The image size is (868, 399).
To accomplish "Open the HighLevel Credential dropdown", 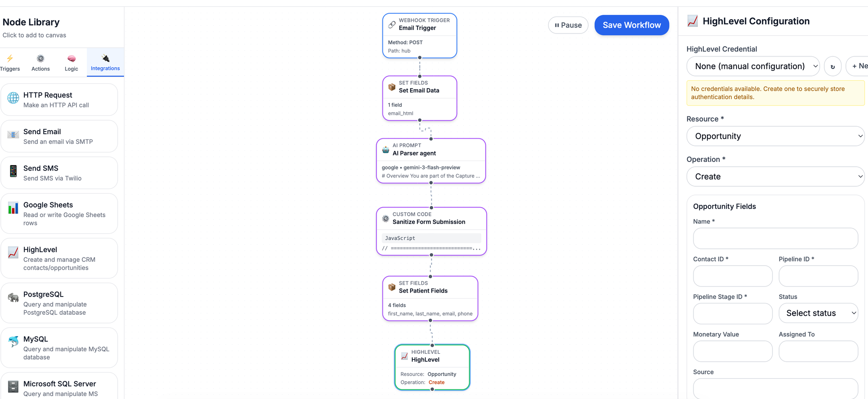I will tap(753, 66).
